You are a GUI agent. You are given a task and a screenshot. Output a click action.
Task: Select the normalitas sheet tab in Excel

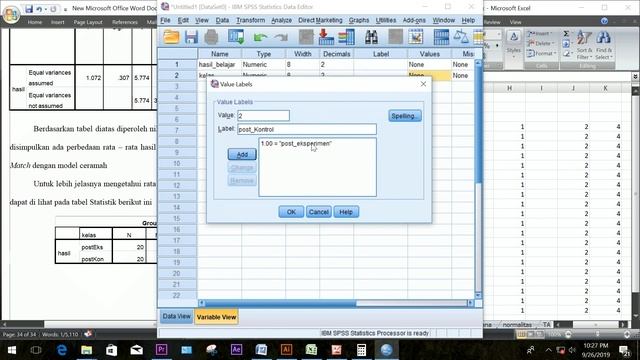[x=517, y=324]
